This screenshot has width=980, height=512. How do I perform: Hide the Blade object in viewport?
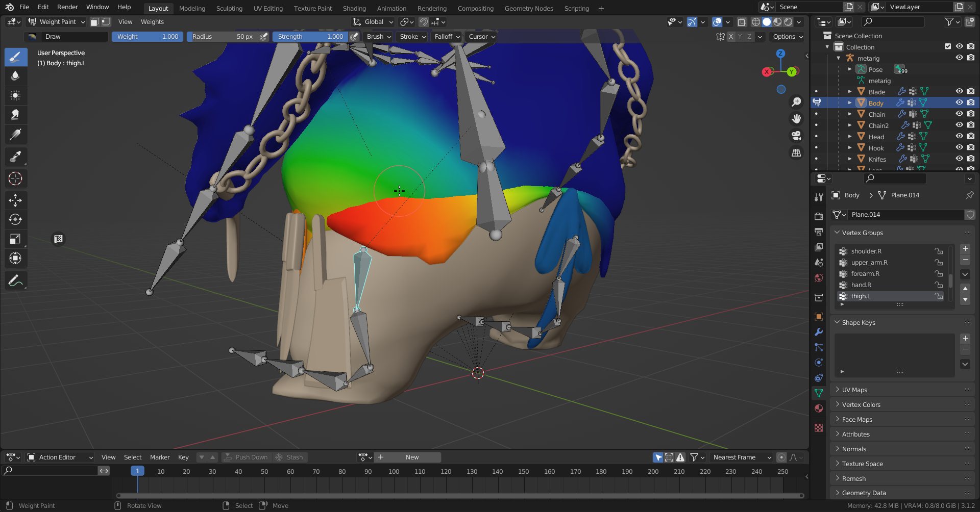click(x=959, y=92)
